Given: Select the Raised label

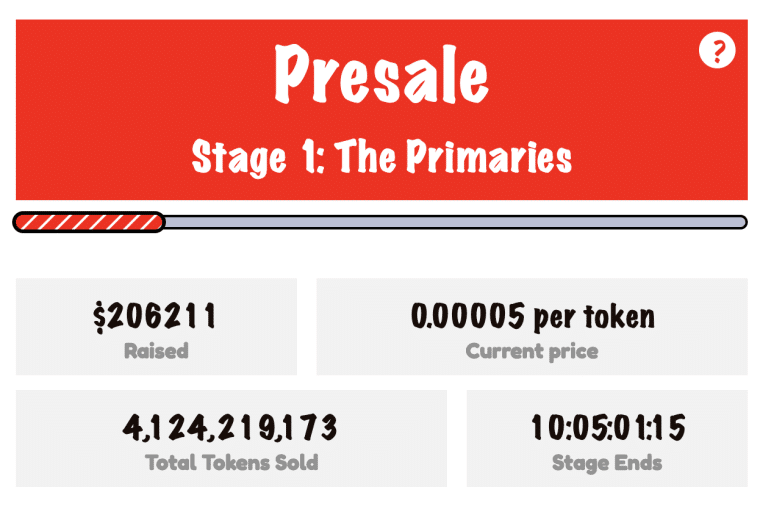Looking at the screenshot, I should click(156, 351).
